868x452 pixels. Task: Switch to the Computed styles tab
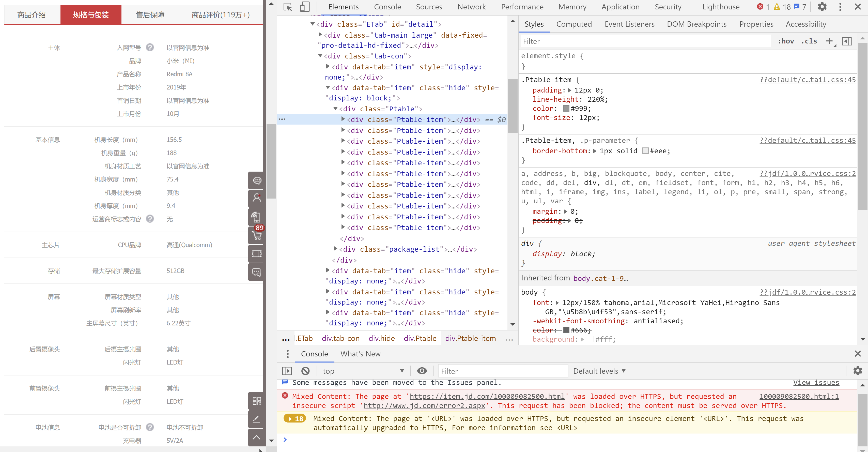click(574, 24)
